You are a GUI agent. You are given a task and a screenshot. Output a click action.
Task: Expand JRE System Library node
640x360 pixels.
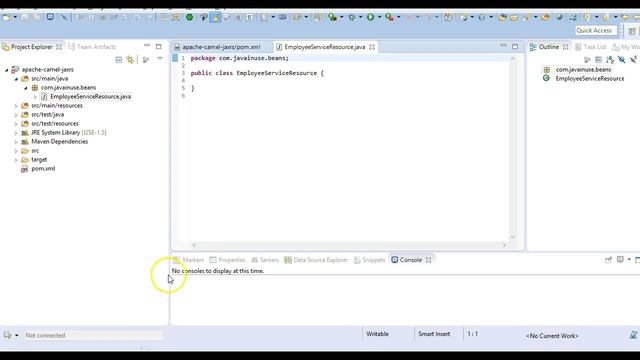coord(16,133)
